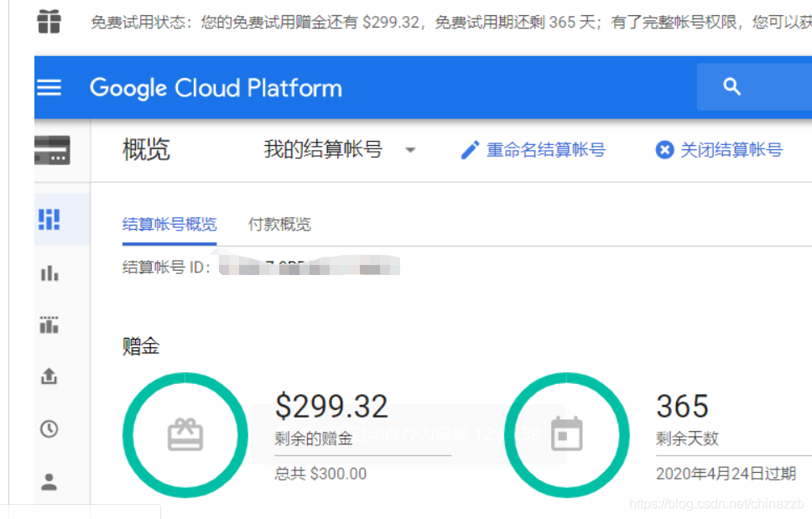
Task: Select the overview dashboard sidebar icon
Action: click(49, 220)
